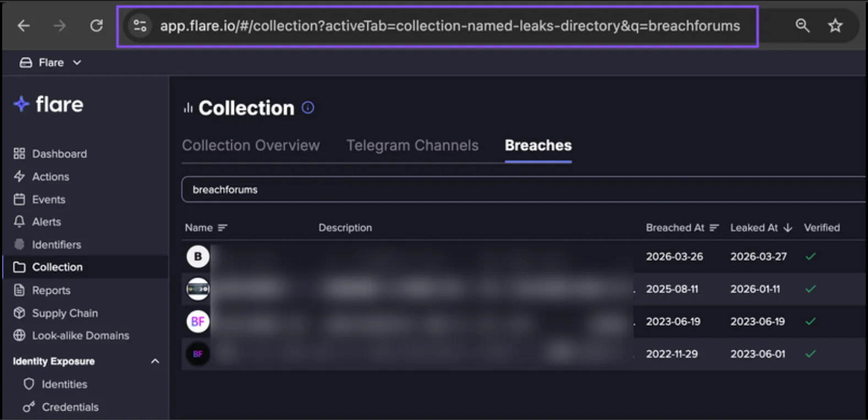
Task: Click the site settings icon in the address bar
Action: tap(140, 25)
